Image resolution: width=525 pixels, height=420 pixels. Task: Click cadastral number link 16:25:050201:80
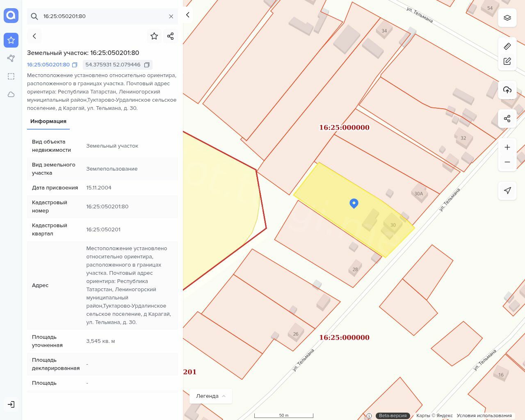48,65
